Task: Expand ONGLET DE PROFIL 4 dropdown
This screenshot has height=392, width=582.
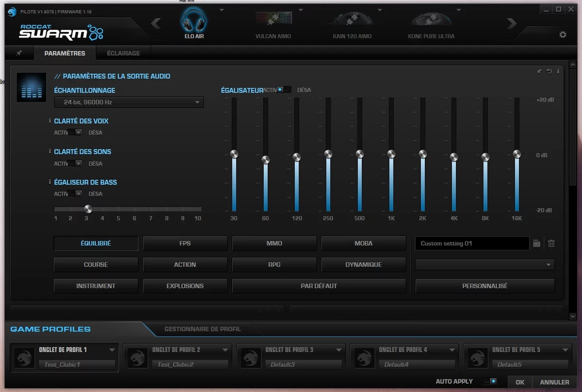Action: [x=452, y=350]
